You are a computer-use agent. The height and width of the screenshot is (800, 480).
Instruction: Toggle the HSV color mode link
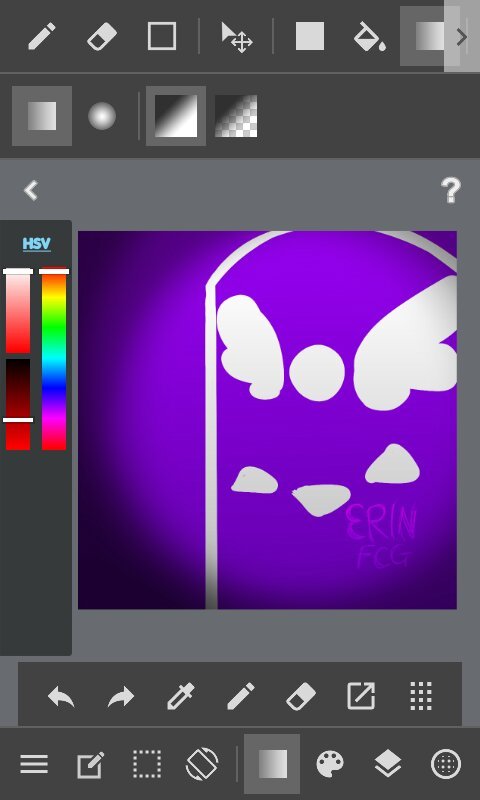[36, 244]
